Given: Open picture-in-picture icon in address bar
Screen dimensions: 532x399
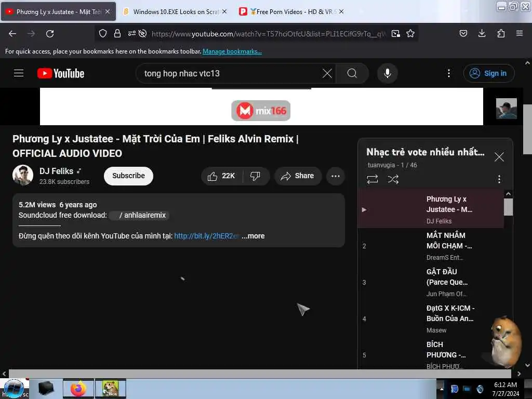Looking at the screenshot, I should pos(395,33).
